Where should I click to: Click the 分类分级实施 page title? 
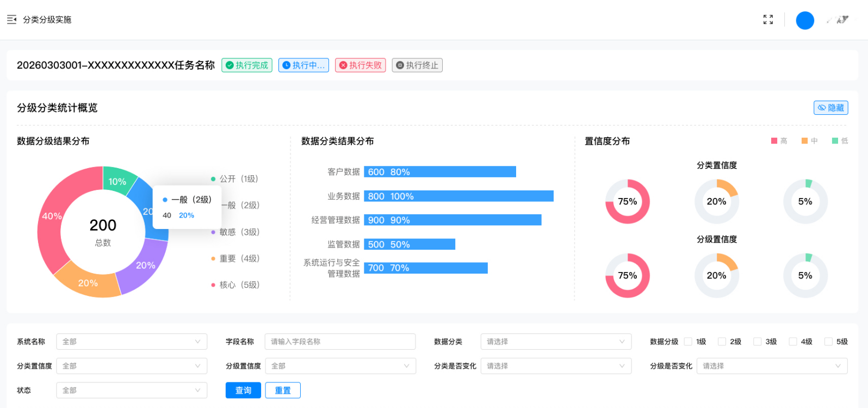[x=47, y=20]
